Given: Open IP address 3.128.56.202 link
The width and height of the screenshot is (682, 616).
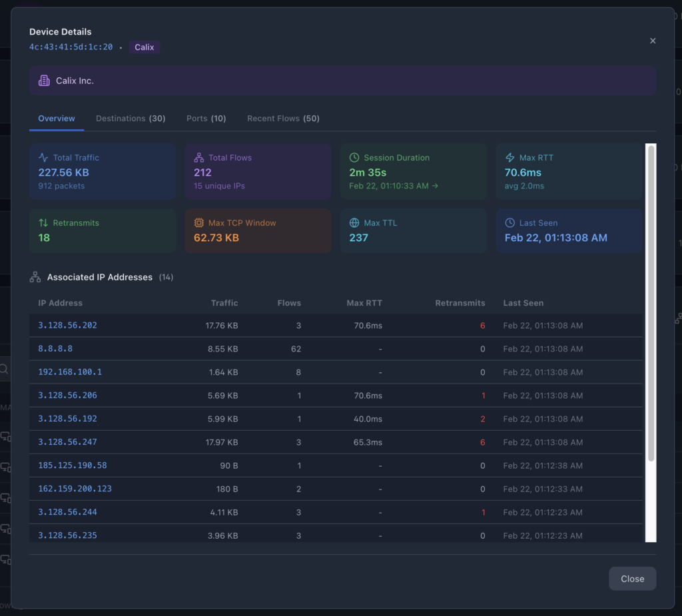Looking at the screenshot, I should (x=67, y=326).
